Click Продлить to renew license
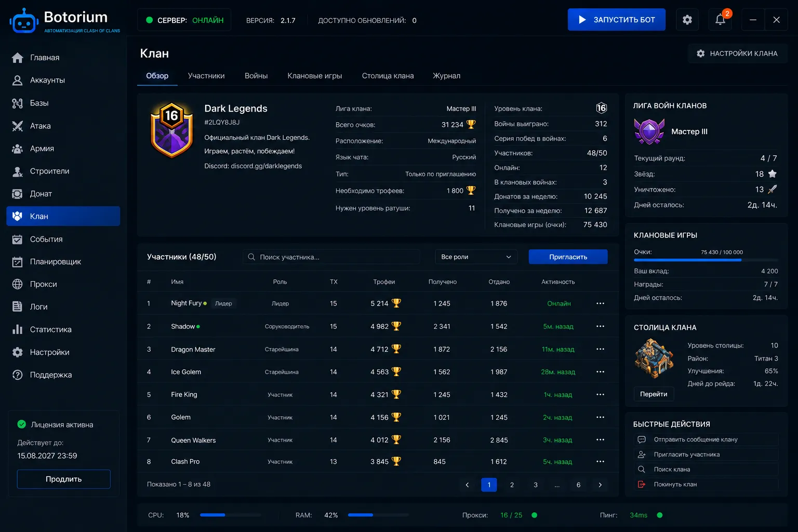 tap(64, 479)
